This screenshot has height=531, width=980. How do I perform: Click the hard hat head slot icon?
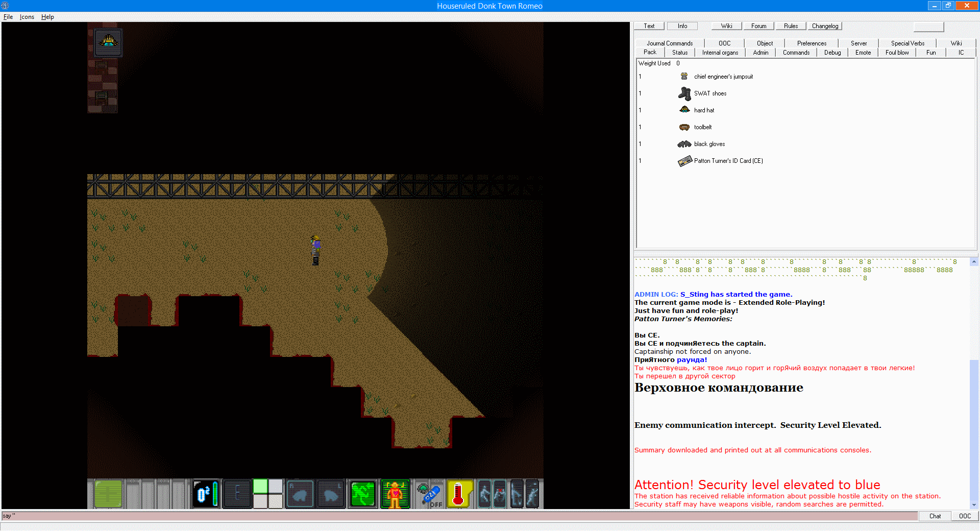tap(108, 42)
